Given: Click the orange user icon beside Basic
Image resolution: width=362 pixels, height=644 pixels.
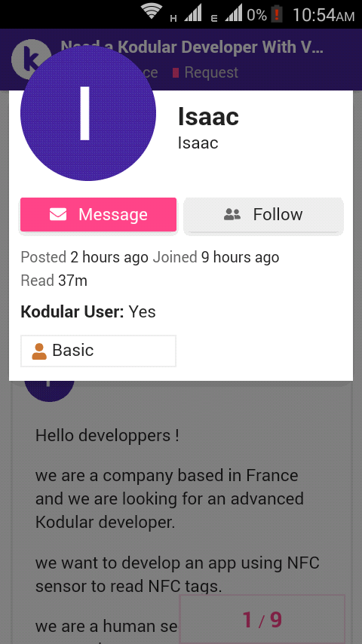Looking at the screenshot, I should (x=39, y=351).
